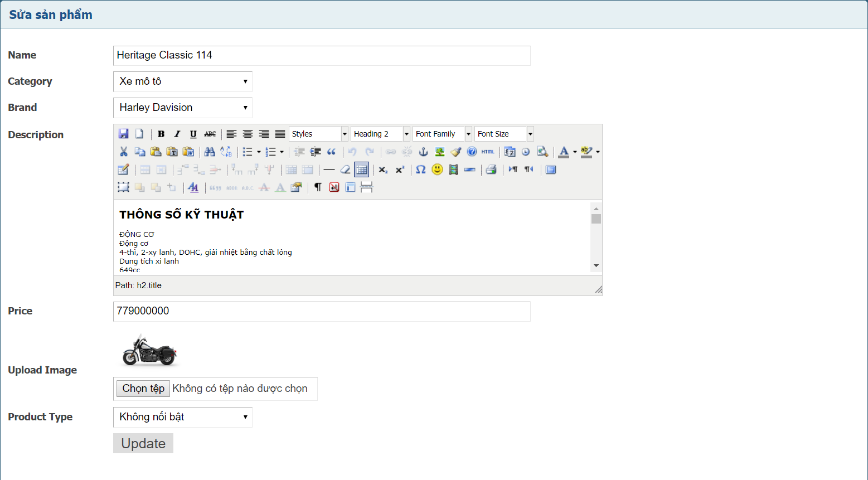Image resolution: width=868 pixels, height=480 pixels.
Task: Toggle underline formatting
Action: tap(193, 134)
